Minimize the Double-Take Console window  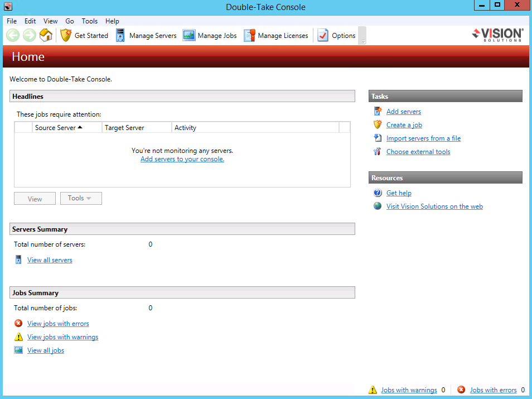(482, 5)
